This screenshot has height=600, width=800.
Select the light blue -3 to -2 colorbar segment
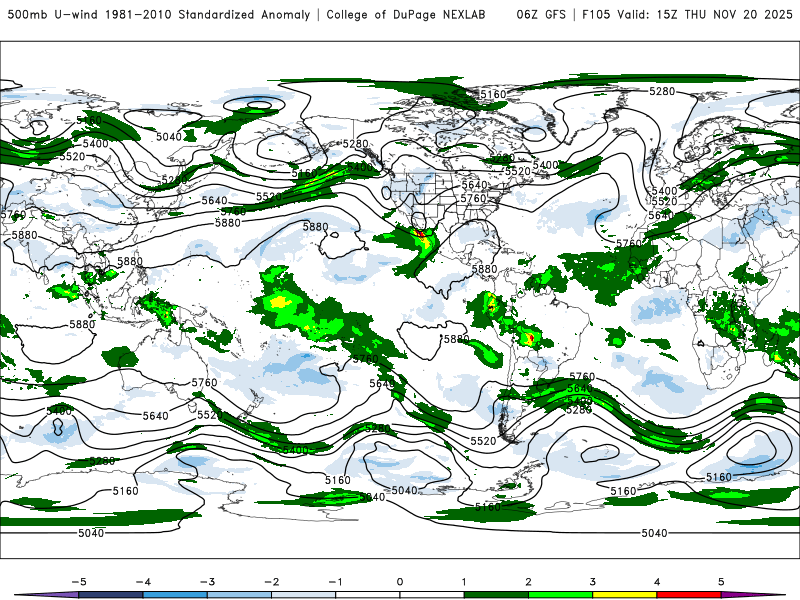[x=239, y=595]
